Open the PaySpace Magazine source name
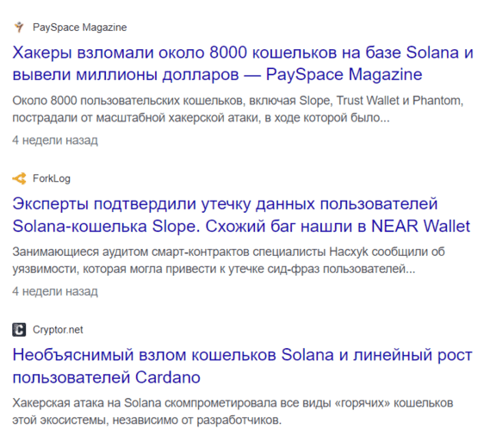Image resolution: width=490 pixels, height=448 pixels. pos(80,28)
